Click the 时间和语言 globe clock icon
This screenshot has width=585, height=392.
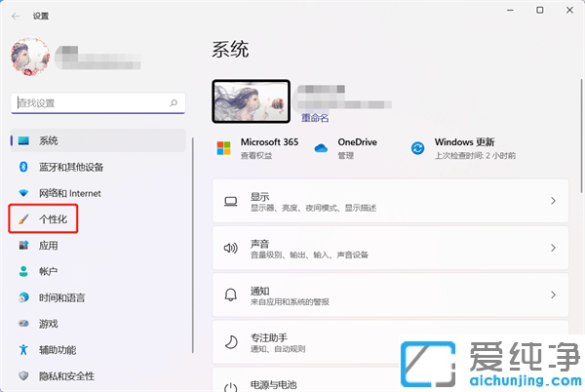point(23,297)
